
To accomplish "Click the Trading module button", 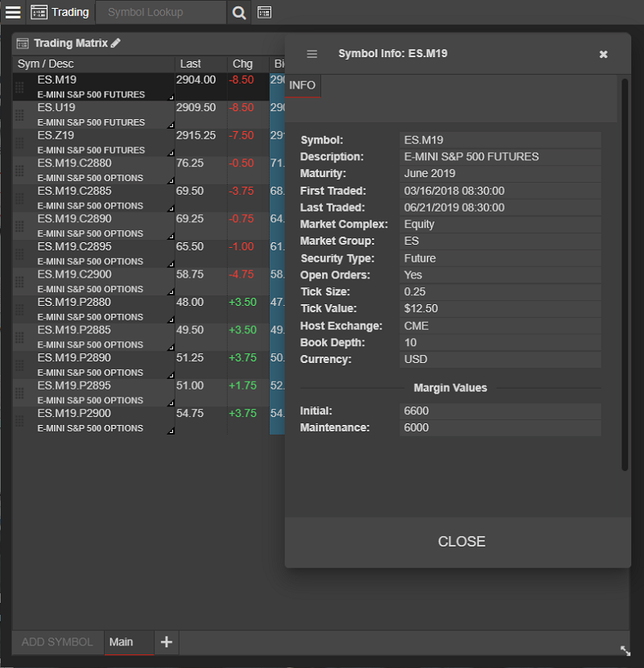I will click(60, 12).
